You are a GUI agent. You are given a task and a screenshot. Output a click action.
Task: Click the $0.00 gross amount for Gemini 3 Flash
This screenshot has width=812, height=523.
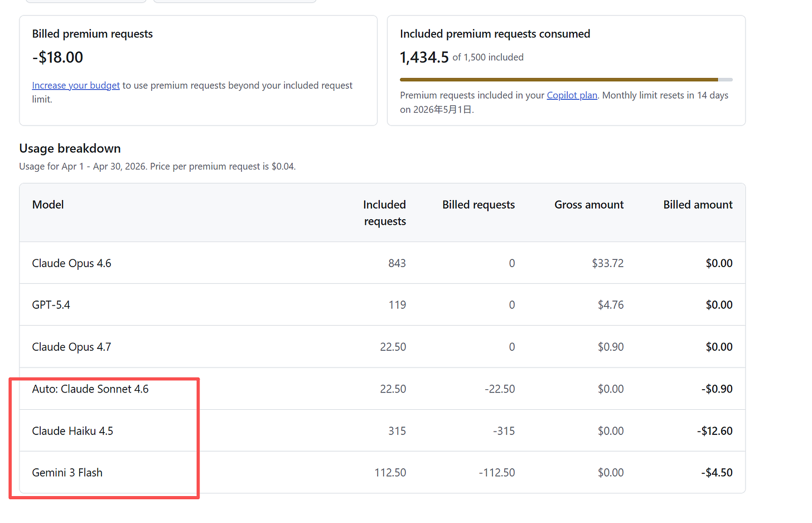coord(611,473)
